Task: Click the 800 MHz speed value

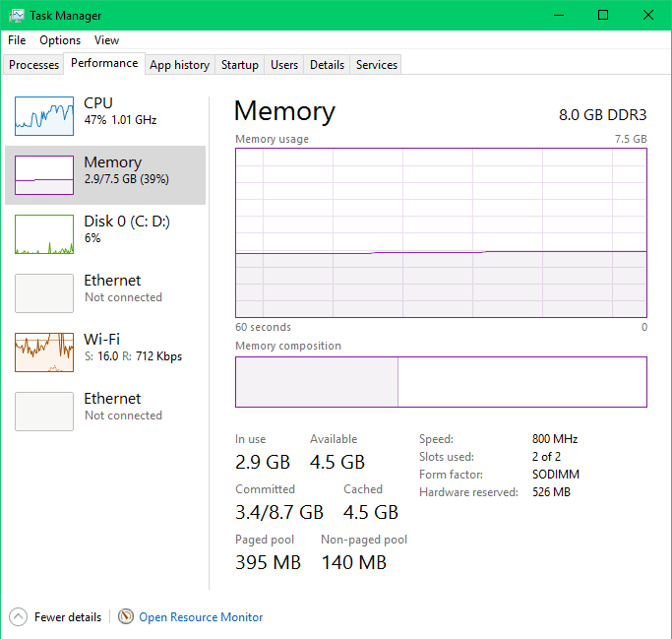Action: 555,439
